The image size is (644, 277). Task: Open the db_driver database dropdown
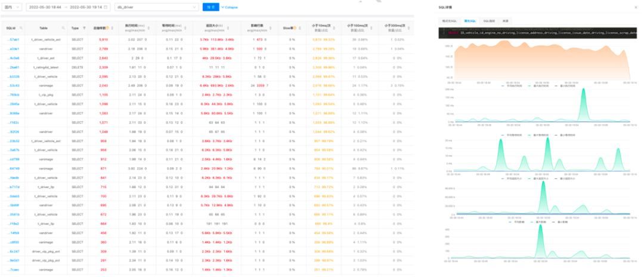(x=156, y=7)
